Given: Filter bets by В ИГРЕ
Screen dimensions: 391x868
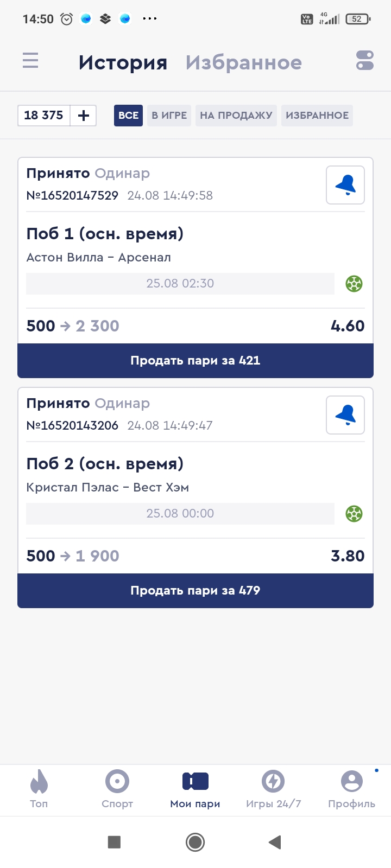Looking at the screenshot, I should coord(169,116).
